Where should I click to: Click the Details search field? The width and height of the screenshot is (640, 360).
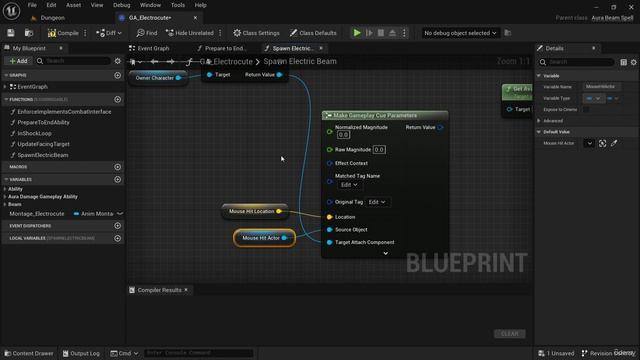576,62
